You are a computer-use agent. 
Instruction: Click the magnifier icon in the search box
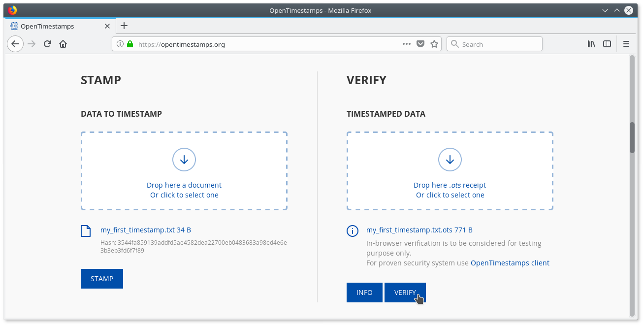pyautogui.click(x=455, y=44)
